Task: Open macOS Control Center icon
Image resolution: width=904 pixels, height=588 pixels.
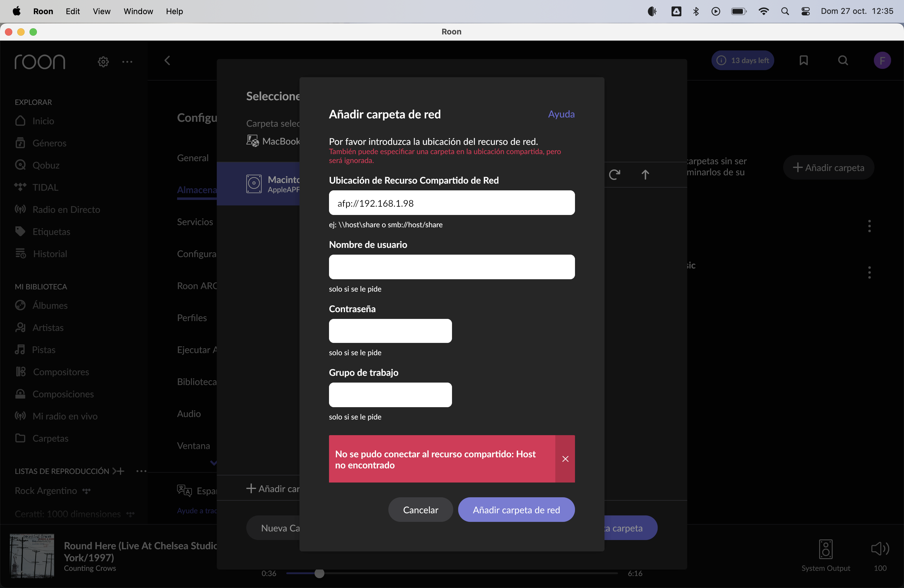Action: point(805,11)
